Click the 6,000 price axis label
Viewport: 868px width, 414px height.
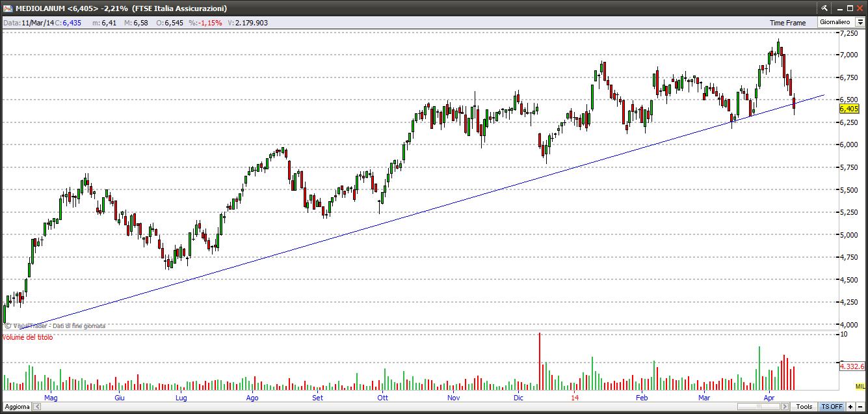click(848, 145)
